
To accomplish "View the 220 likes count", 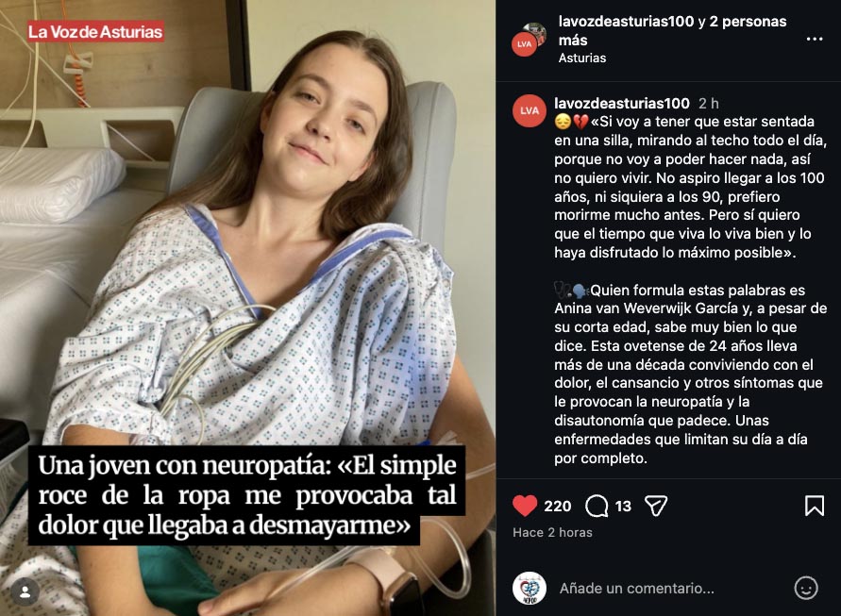I will (x=557, y=506).
